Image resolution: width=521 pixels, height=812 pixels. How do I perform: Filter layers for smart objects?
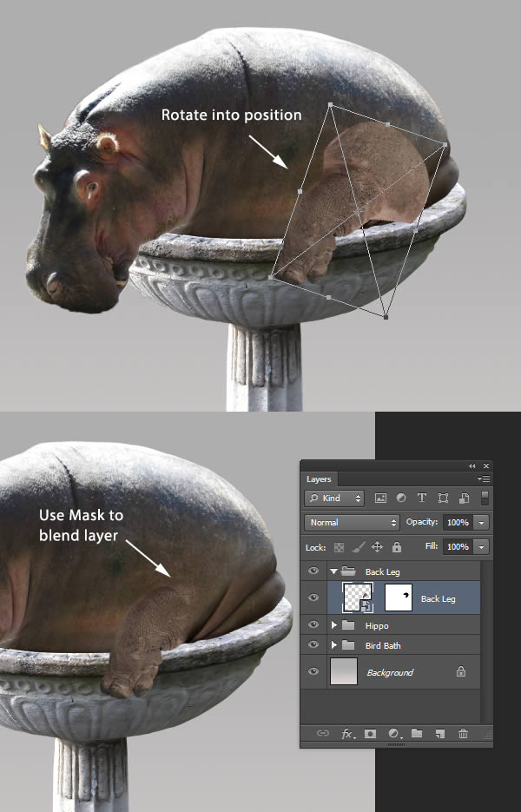(464, 498)
